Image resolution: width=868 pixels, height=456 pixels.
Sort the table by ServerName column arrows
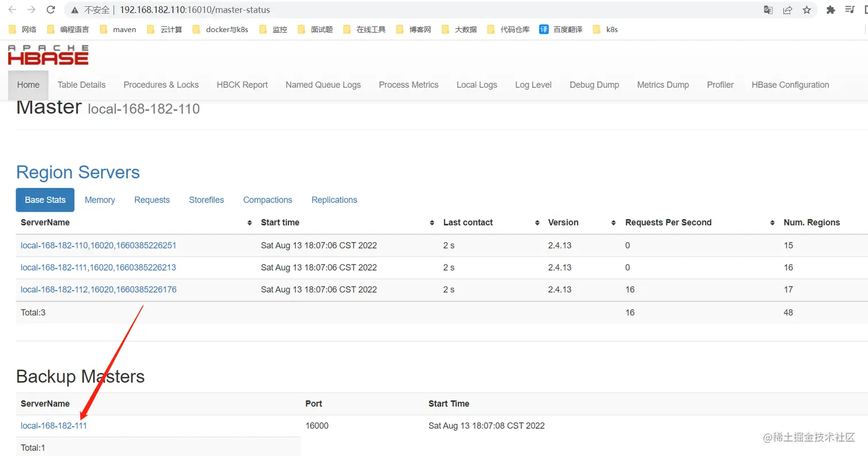click(x=249, y=223)
